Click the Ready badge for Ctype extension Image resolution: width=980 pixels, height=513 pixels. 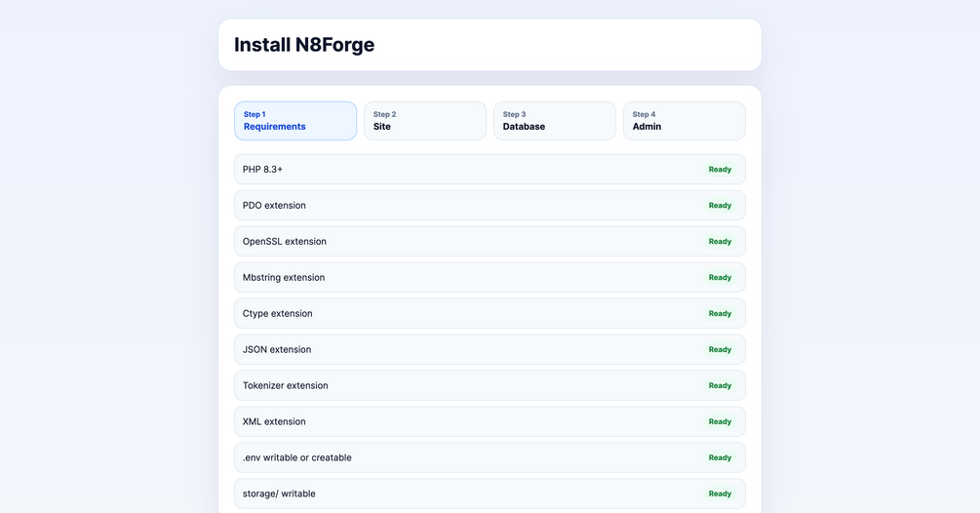pos(720,314)
